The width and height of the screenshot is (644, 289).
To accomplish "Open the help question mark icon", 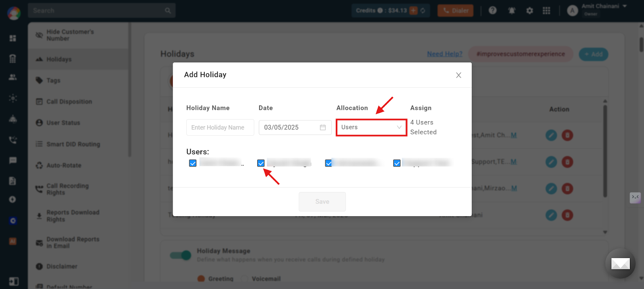I will pos(493,10).
